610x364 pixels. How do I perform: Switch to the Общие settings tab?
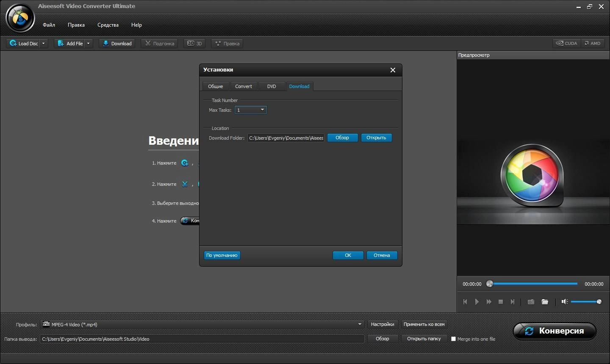coord(216,86)
